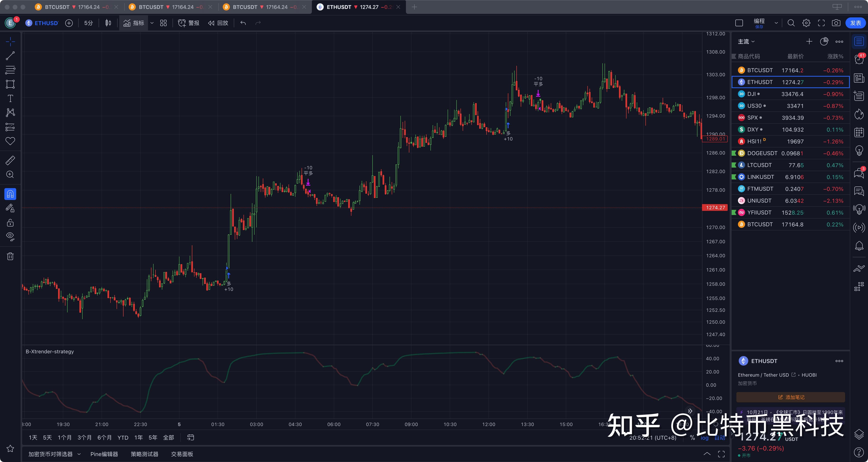
Task: Toggle the % percentage scale
Action: (693, 438)
